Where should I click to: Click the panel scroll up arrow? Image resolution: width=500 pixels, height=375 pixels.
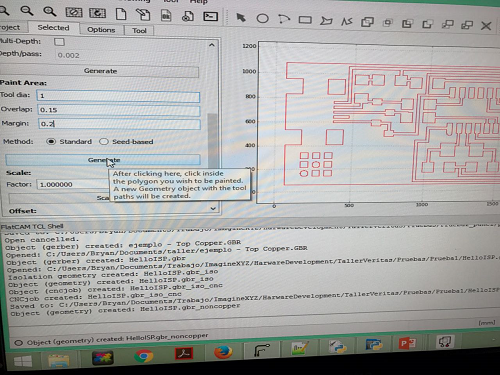[x=212, y=45]
